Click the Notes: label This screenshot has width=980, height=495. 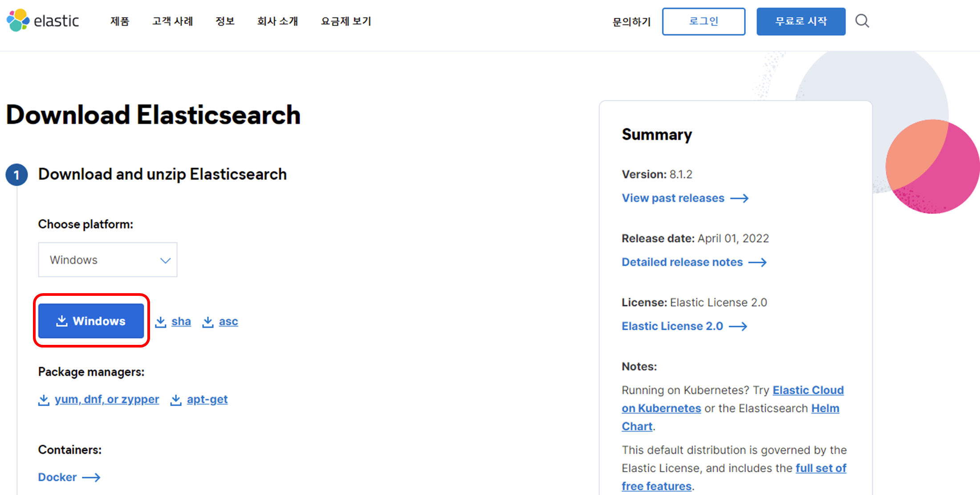(639, 367)
